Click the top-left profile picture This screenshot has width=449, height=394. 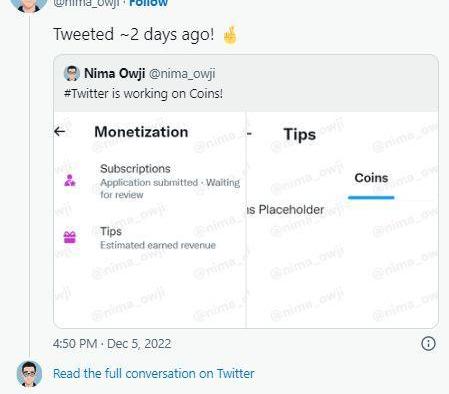click(x=29, y=5)
